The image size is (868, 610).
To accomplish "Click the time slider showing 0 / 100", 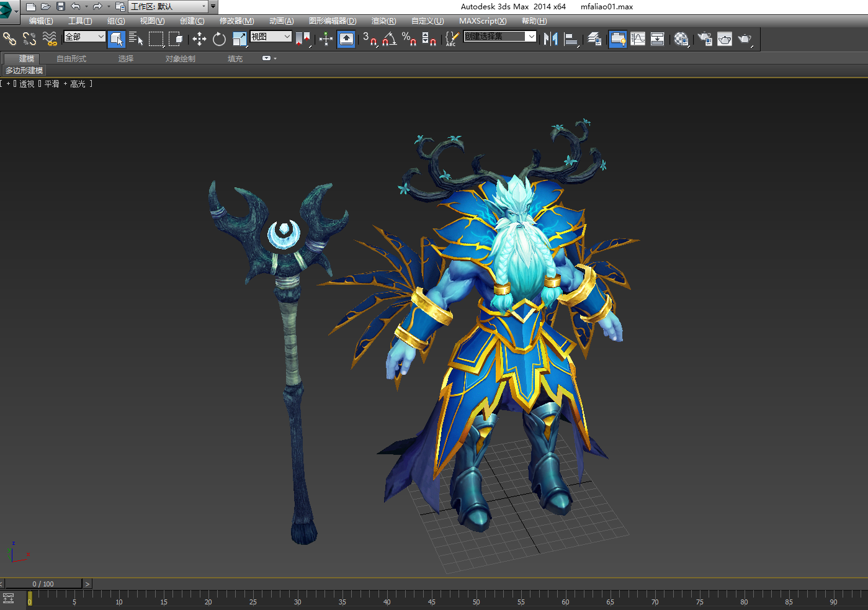I will coord(43,584).
